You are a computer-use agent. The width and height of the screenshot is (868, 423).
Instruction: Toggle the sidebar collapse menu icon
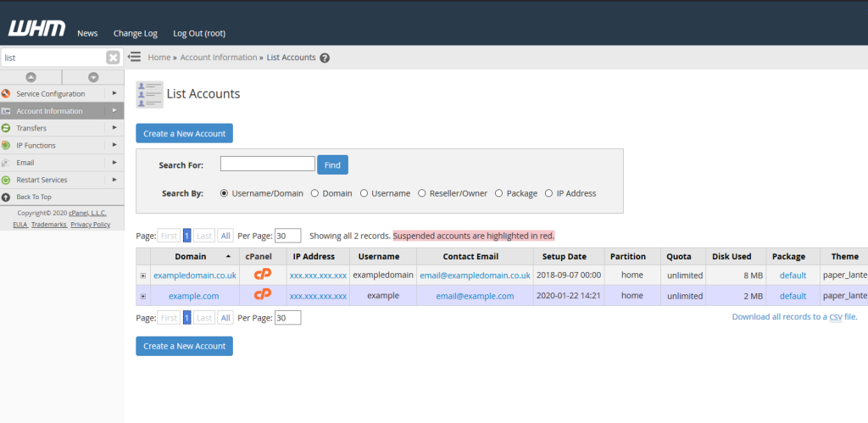[135, 57]
